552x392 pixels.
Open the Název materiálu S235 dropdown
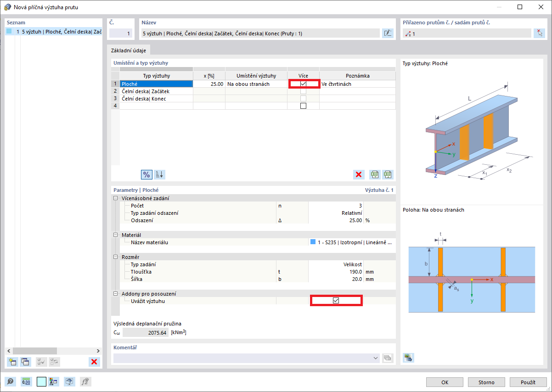pos(352,242)
